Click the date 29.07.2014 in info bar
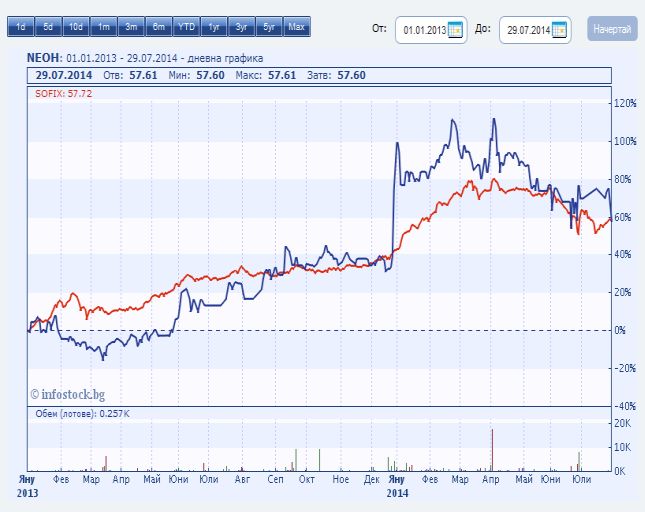 pyautogui.click(x=64, y=75)
